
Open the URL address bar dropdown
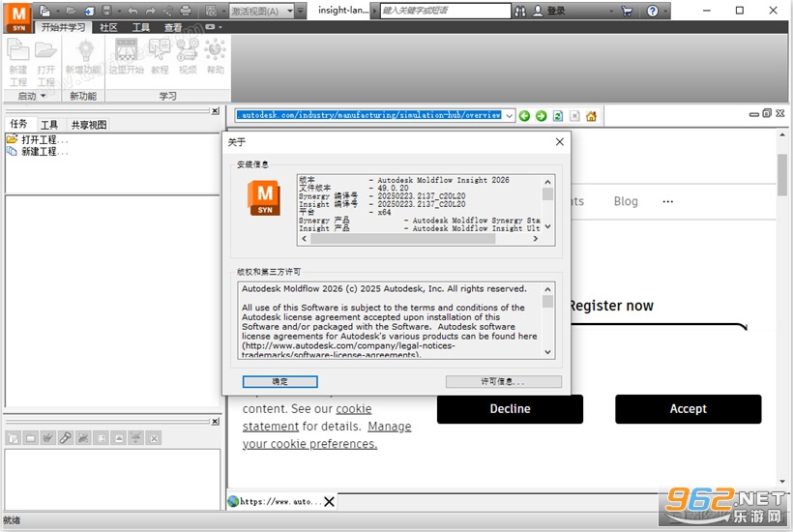[510, 116]
